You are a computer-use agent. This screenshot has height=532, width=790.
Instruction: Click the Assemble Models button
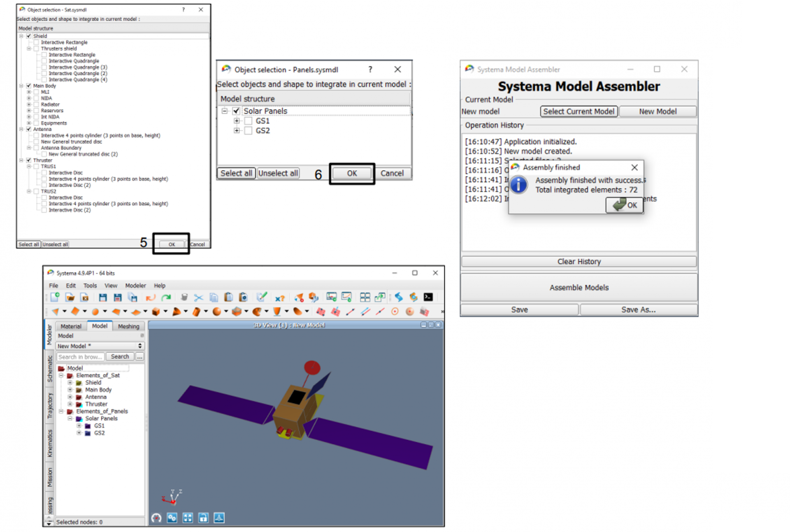coord(579,288)
